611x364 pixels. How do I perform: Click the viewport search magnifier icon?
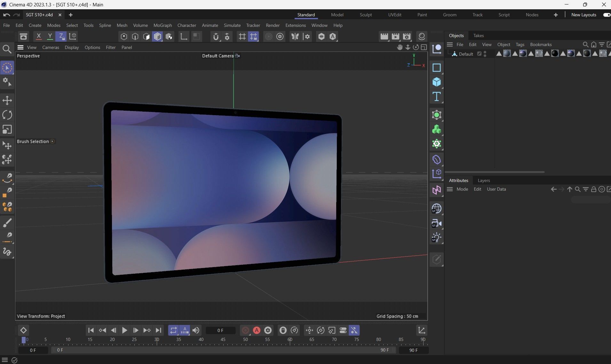click(7, 49)
